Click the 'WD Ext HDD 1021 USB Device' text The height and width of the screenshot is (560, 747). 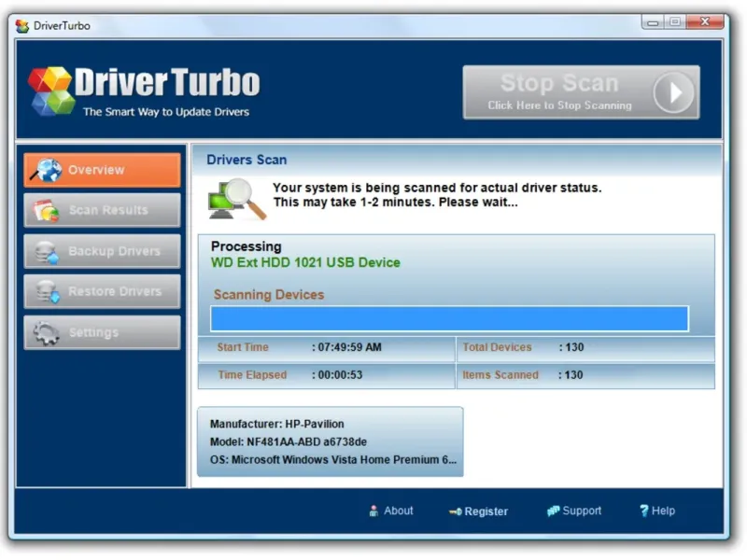[305, 262]
